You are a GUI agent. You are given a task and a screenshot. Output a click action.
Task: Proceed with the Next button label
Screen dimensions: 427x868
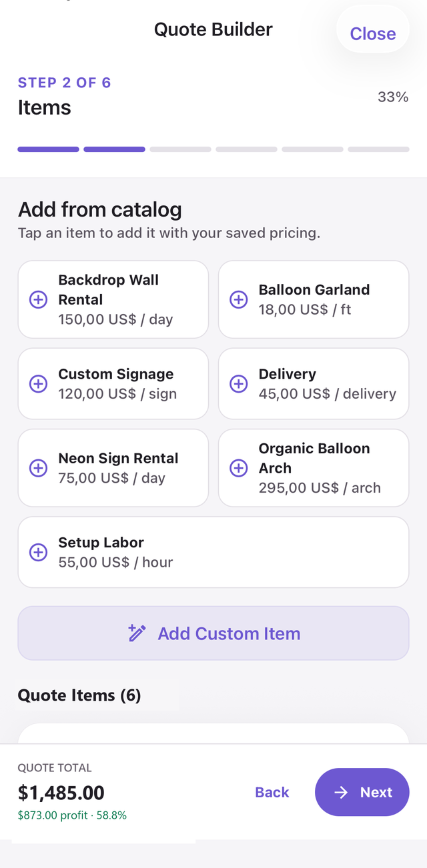click(x=376, y=792)
